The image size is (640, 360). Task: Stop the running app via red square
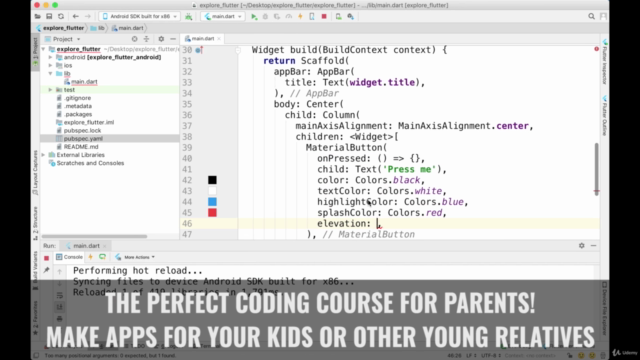[x=324, y=16]
